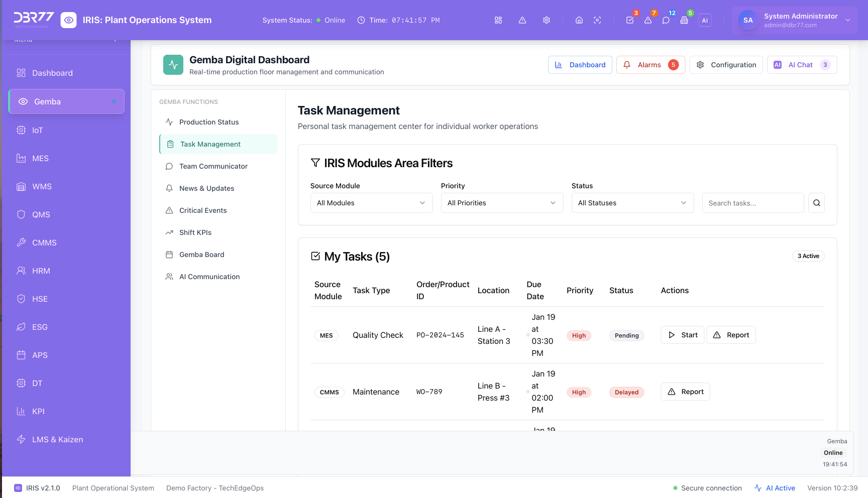
Task: Report the delayed Maintenance task WO-789
Action: click(x=685, y=392)
